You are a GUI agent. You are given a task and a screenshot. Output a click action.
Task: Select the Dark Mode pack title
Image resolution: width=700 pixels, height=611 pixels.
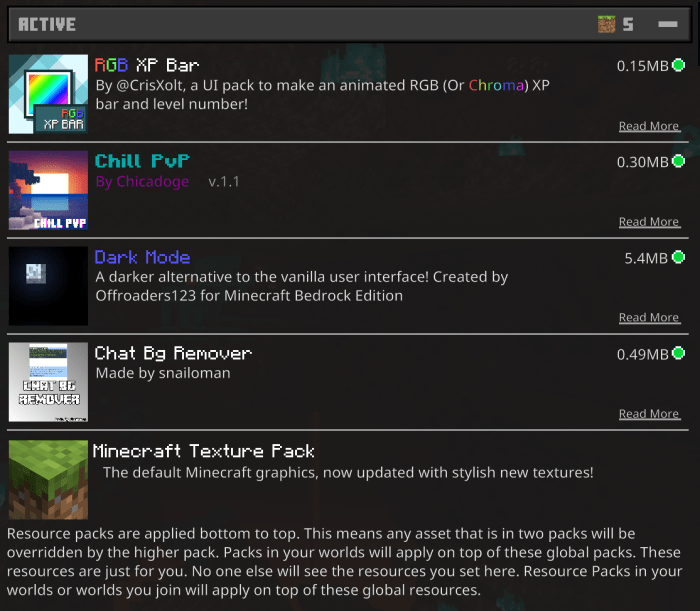(142, 257)
